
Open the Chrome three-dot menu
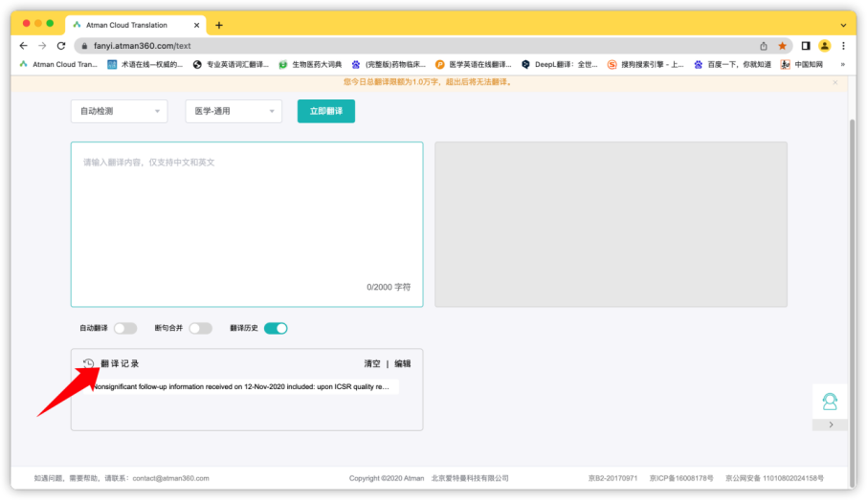pos(843,46)
